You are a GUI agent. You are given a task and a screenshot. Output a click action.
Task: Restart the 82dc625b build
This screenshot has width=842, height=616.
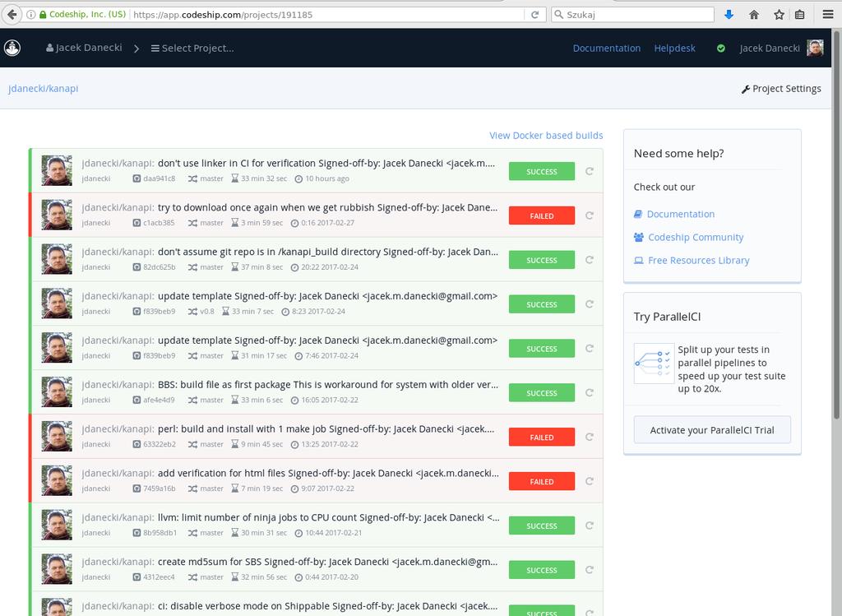click(589, 260)
